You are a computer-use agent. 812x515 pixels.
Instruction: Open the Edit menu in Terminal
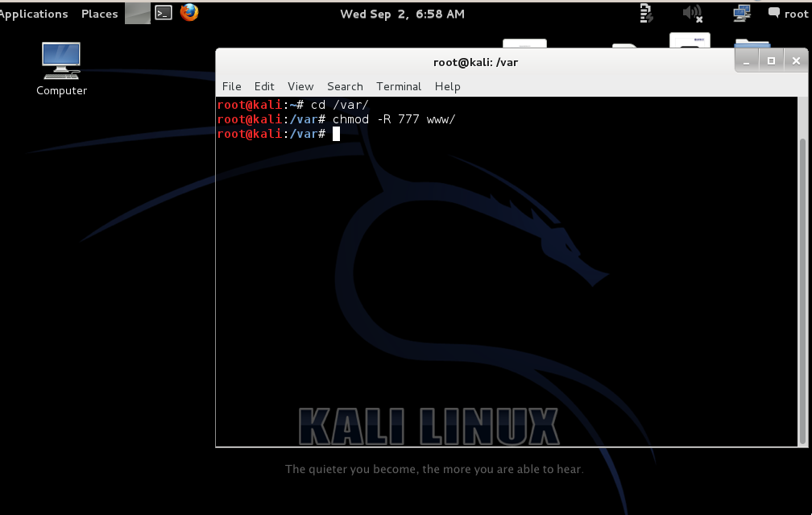264,86
